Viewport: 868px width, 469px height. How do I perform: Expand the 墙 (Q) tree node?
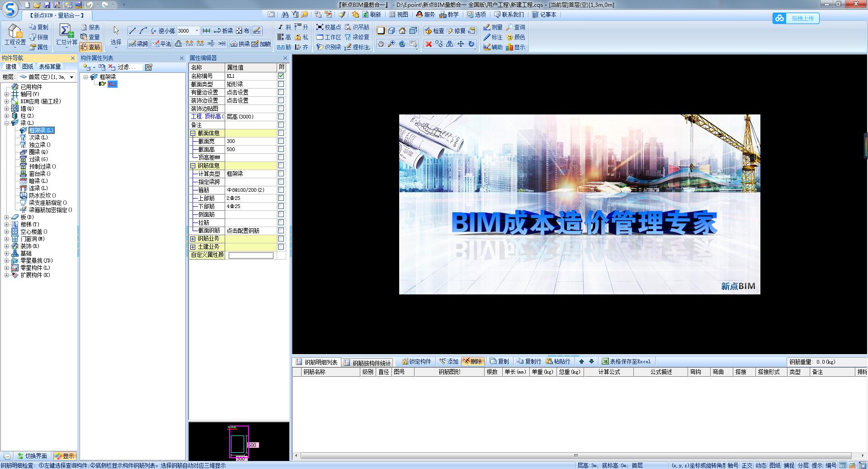(6, 109)
